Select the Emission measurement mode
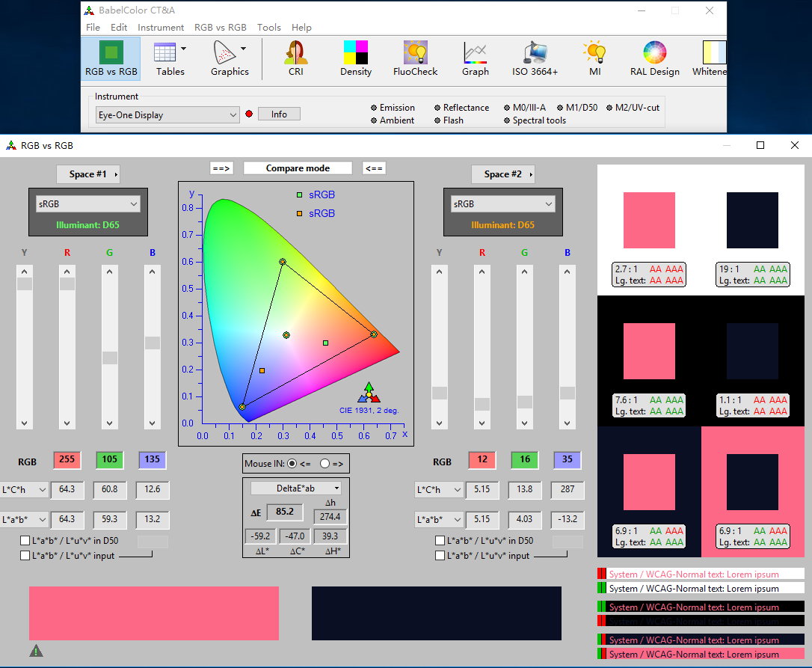The height and width of the screenshot is (668, 812). coord(393,108)
